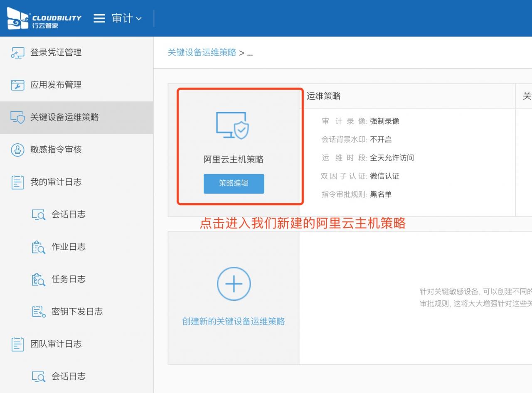Open 会话日志 under 我的审计日志
Viewport: 532px width, 393px height.
pyautogui.click(x=68, y=215)
